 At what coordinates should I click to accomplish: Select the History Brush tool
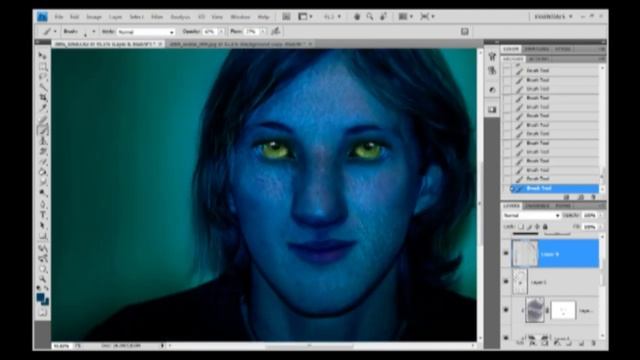[42, 151]
